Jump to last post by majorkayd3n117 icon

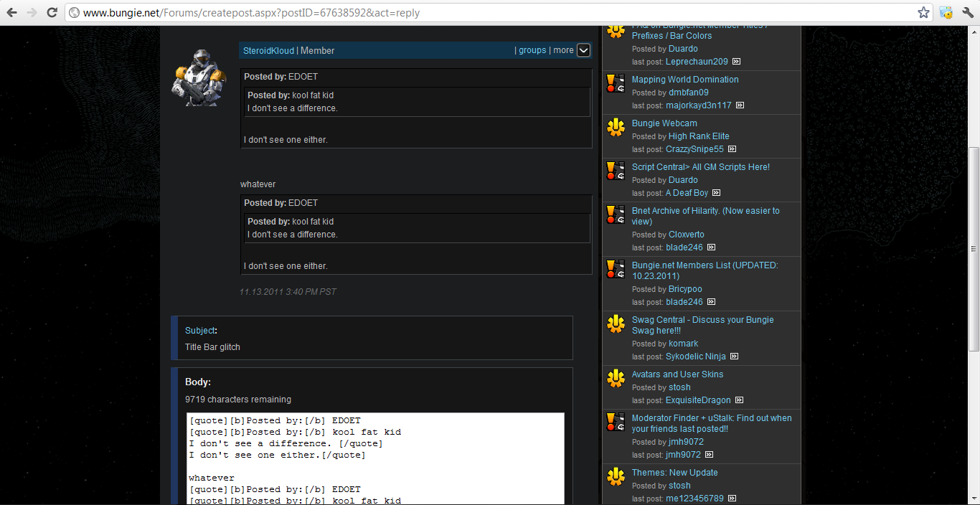pyautogui.click(x=740, y=105)
